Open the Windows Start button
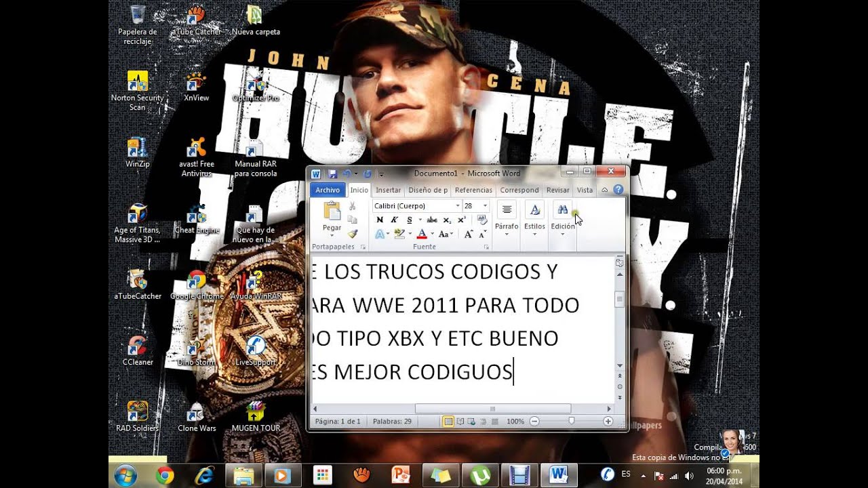The height and width of the screenshot is (488, 868). pos(125,476)
